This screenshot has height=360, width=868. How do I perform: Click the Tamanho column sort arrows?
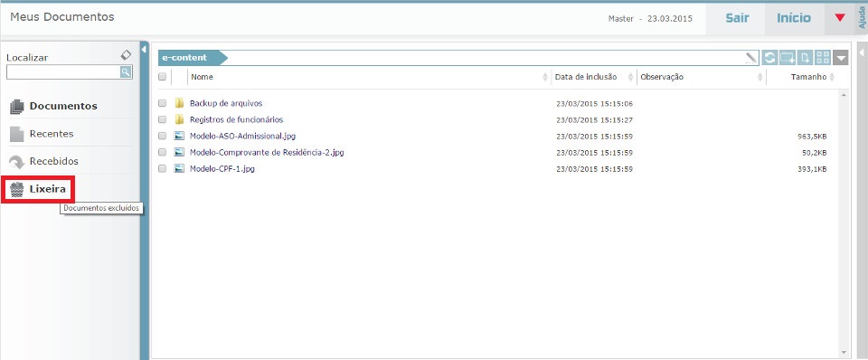tap(832, 77)
